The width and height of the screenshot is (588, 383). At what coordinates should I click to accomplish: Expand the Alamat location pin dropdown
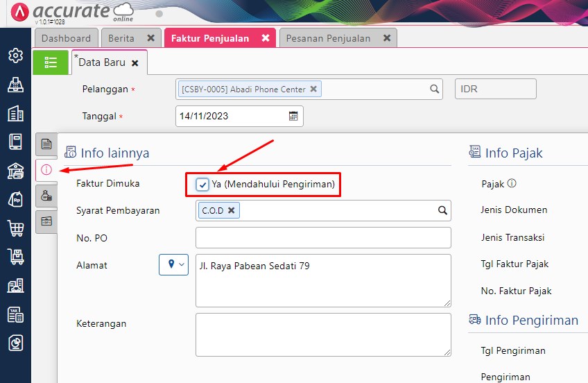point(173,265)
